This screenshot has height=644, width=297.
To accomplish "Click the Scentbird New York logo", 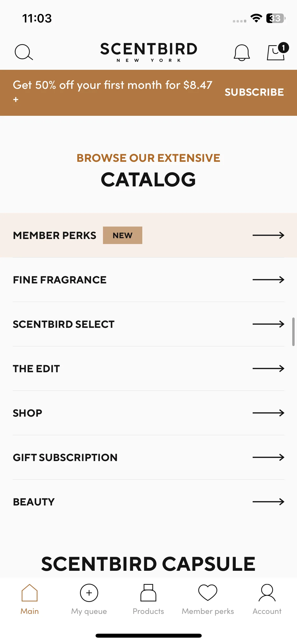I will click(x=149, y=52).
